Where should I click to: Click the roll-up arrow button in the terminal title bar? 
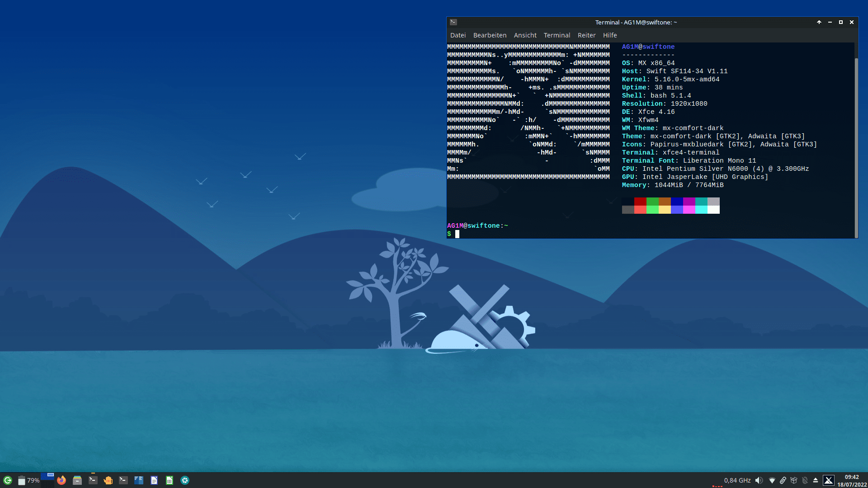tap(819, 22)
